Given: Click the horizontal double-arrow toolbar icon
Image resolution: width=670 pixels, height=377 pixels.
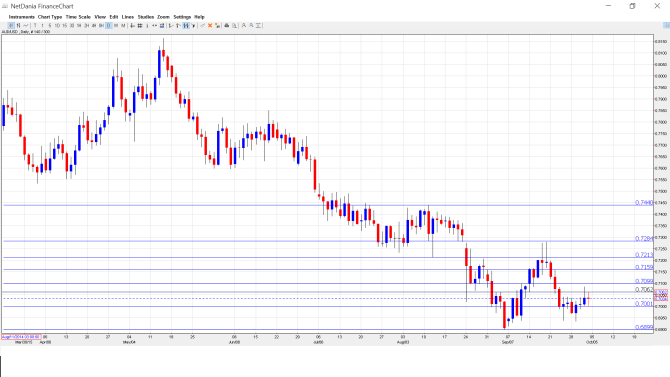Looking at the screenshot, I should tap(154, 26).
